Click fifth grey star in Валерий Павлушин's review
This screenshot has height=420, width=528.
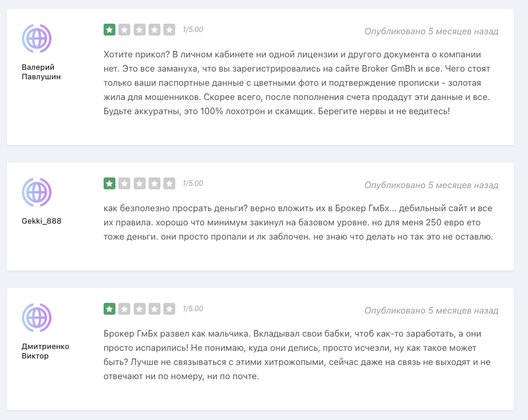coord(169,30)
